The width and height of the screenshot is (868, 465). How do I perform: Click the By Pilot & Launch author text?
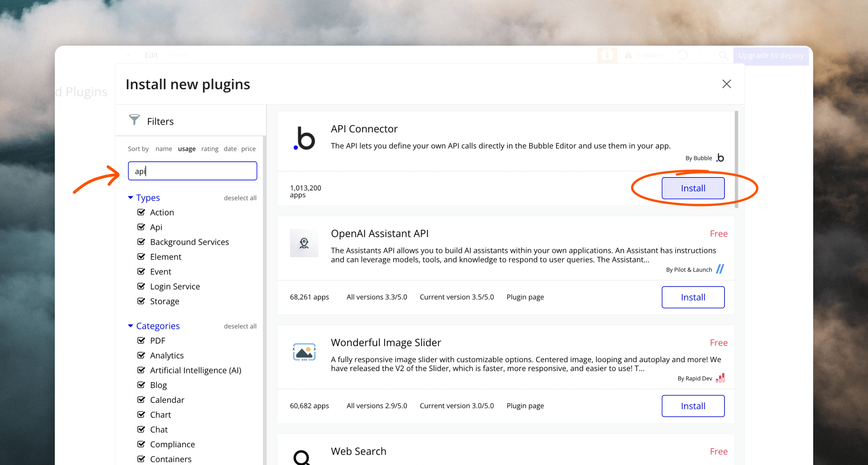click(689, 270)
